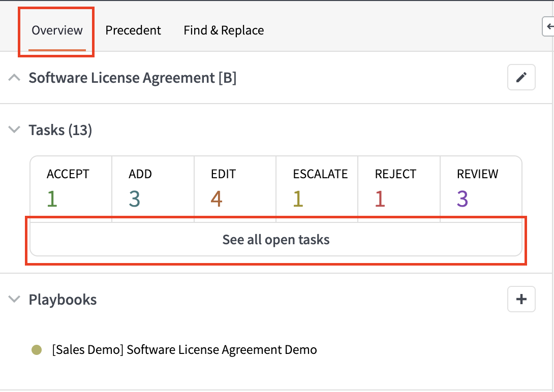The height and width of the screenshot is (392, 554).
Task: Select the ACCEPT task count card
Action: [71, 189]
